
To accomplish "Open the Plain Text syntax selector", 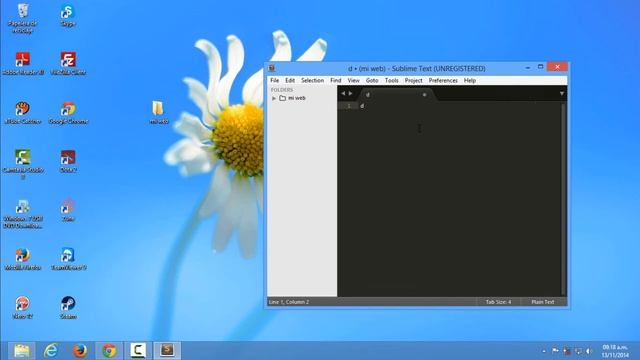I will 542,302.
